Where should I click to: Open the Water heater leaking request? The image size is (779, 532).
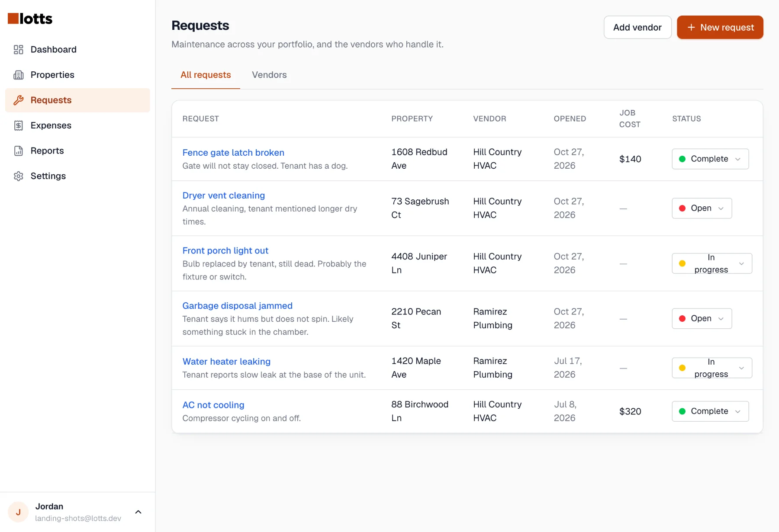click(x=226, y=362)
